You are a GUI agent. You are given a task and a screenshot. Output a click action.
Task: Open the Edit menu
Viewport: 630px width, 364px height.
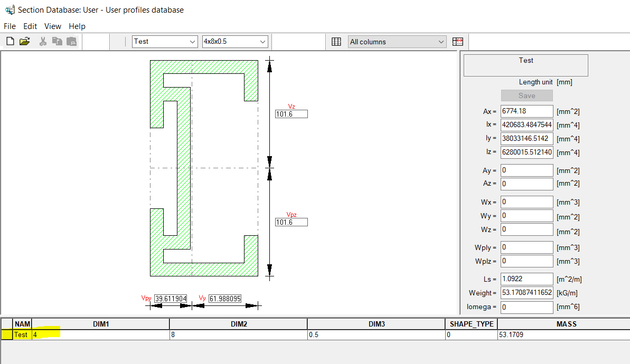click(30, 26)
